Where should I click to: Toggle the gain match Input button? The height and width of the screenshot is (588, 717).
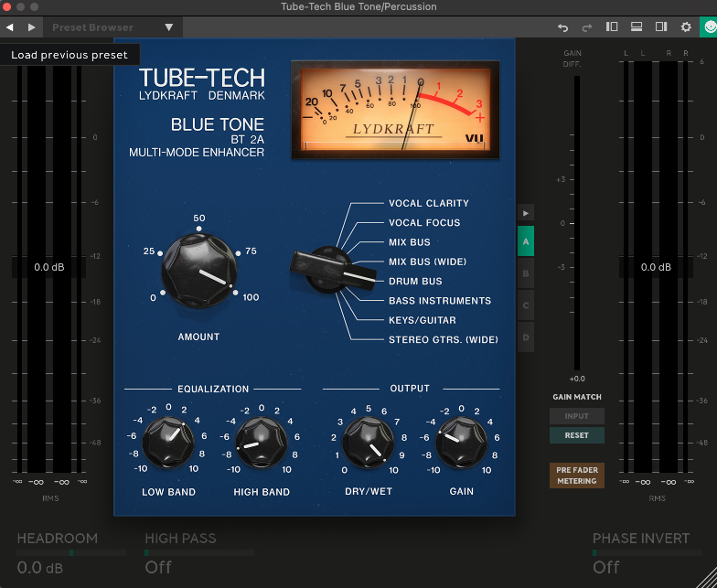[576, 416]
